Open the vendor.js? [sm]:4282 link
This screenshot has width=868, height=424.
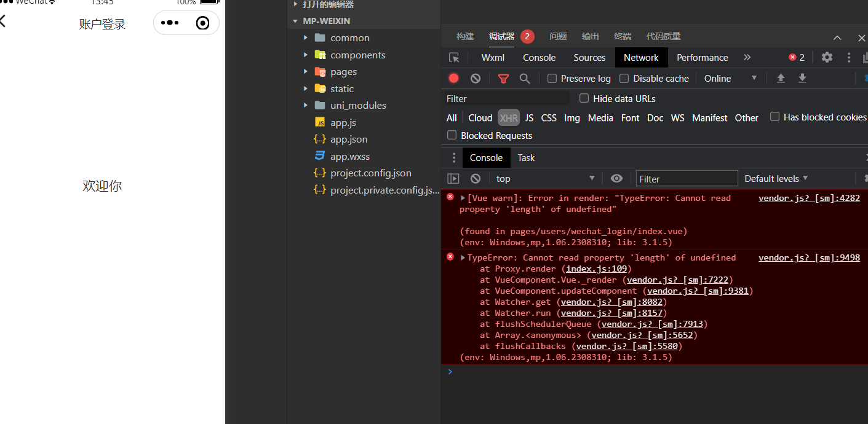coord(809,198)
